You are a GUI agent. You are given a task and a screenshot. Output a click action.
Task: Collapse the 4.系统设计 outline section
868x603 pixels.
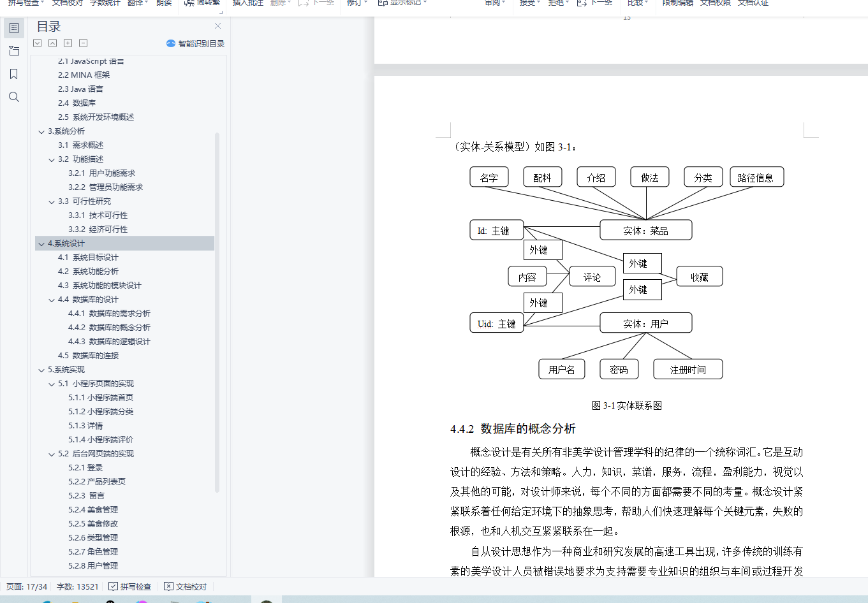coord(42,244)
